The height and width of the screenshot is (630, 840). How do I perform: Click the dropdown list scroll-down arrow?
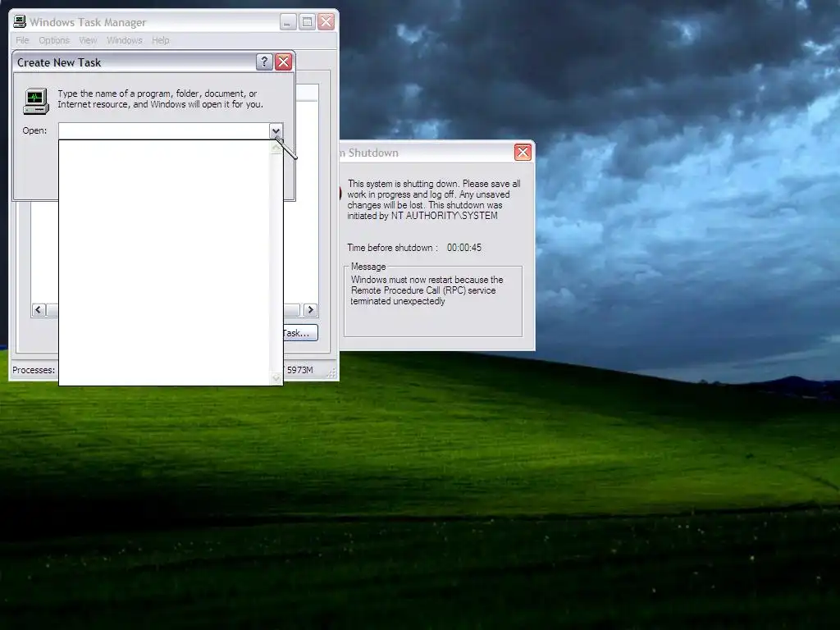click(276, 378)
